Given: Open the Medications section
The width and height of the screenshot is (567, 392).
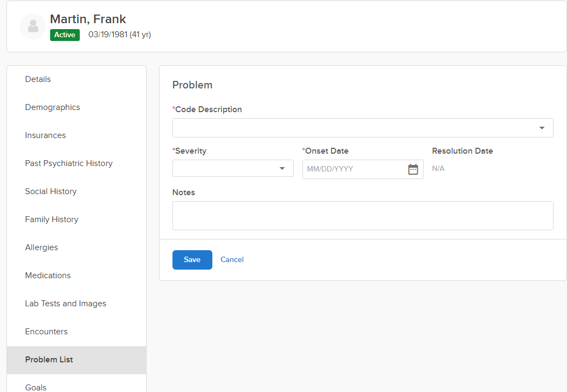Looking at the screenshot, I should coord(48,276).
